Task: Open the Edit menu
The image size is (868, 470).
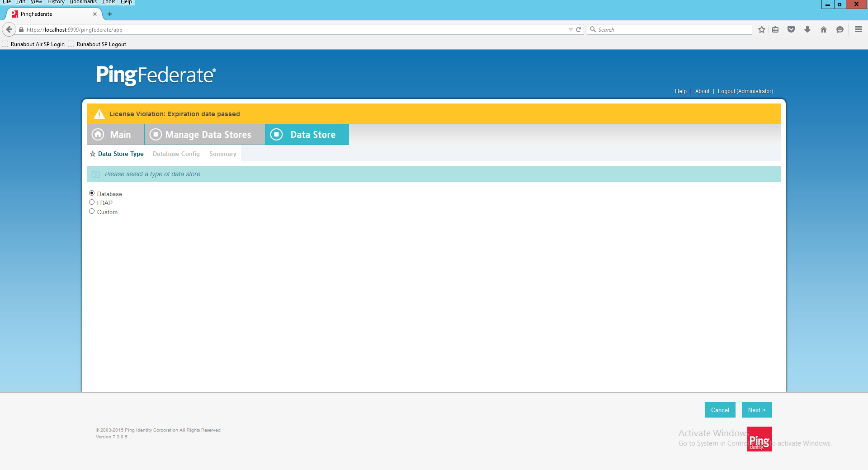Action: (21, 2)
